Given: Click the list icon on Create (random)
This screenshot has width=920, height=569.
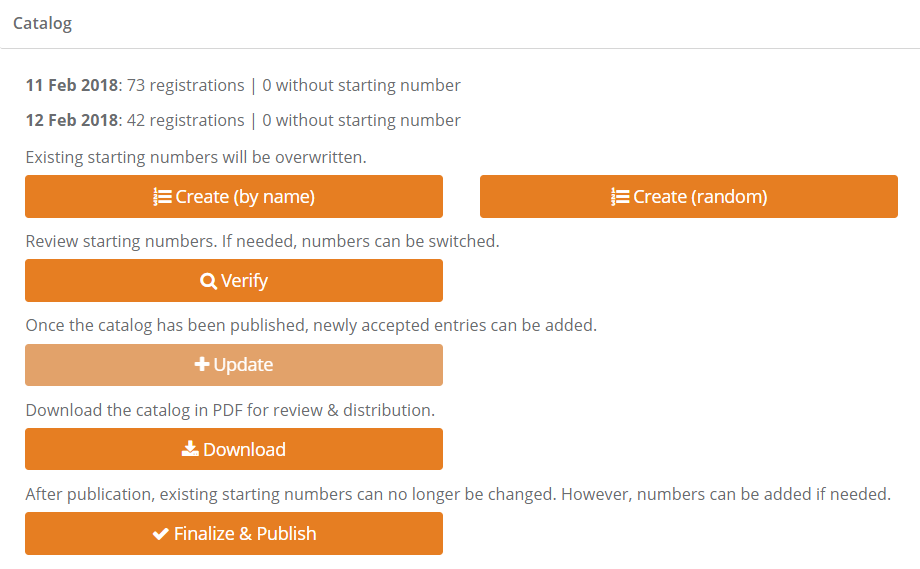Looking at the screenshot, I should (x=620, y=197).
